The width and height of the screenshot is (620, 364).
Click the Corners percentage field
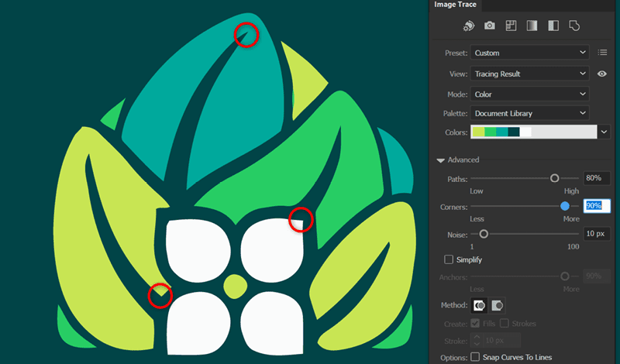(x=596, y=206)
